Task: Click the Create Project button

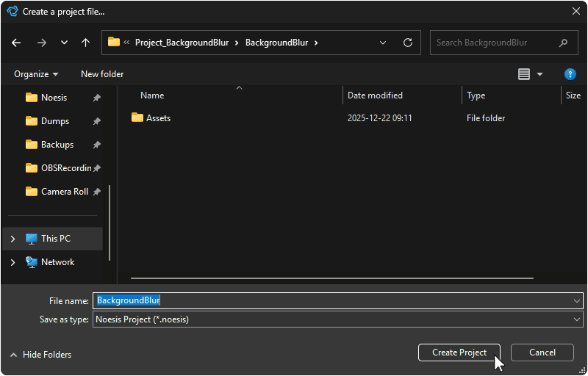Action: [459, 352]
